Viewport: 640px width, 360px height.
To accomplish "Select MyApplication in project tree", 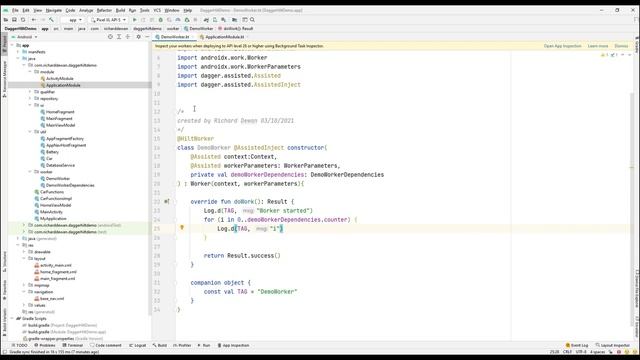I will coord(53,218).
